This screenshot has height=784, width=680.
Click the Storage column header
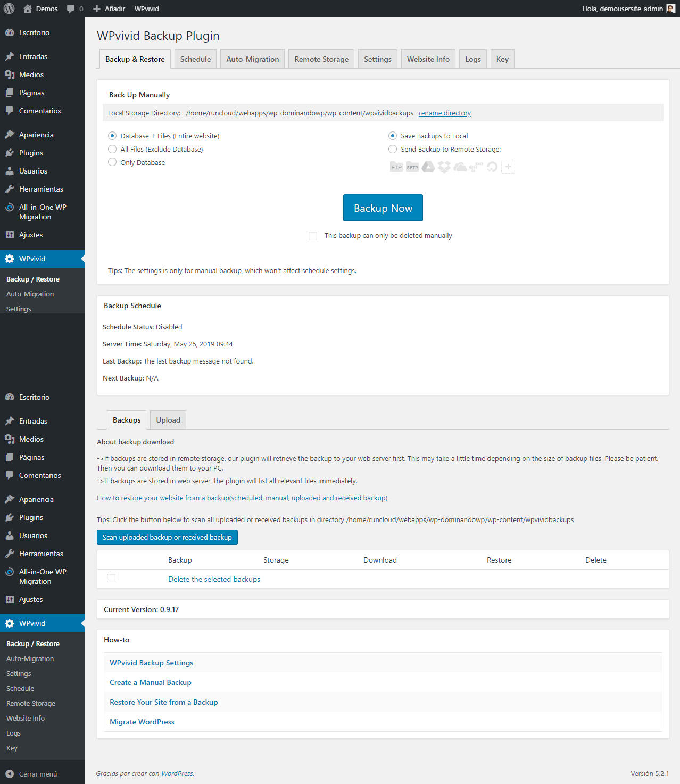[276, 560]
